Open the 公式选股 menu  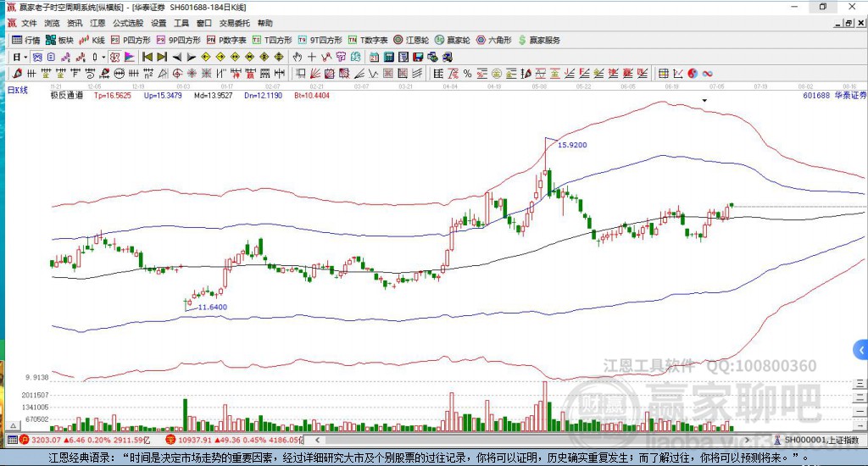128,23
